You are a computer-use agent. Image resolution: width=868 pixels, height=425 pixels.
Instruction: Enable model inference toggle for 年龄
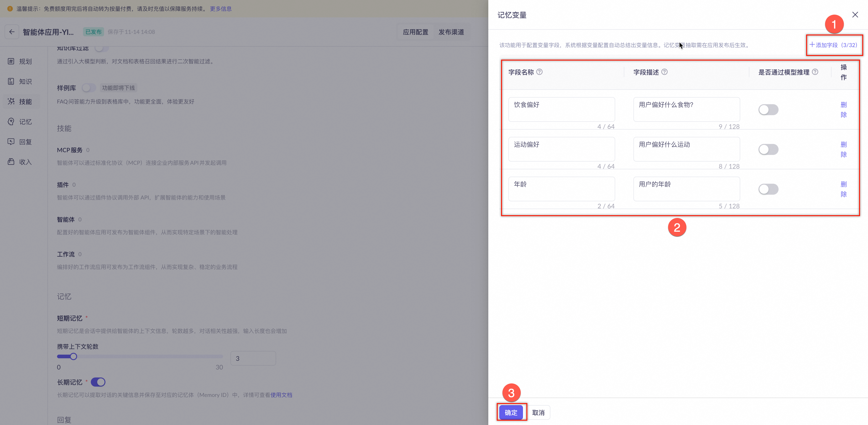768,189
